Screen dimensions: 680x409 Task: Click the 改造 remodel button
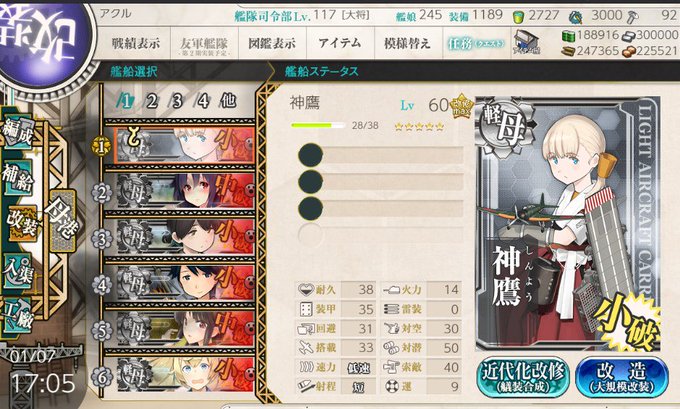coord(621,376)
